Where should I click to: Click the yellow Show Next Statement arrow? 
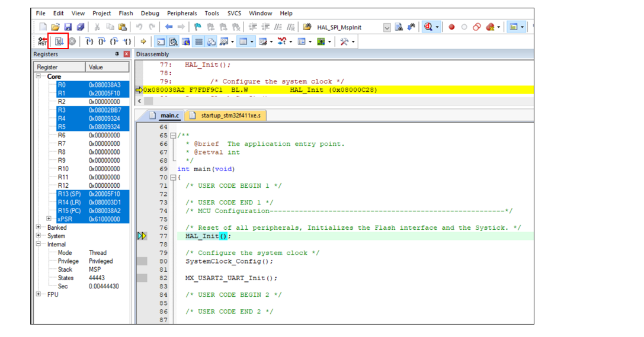point(143,41)
